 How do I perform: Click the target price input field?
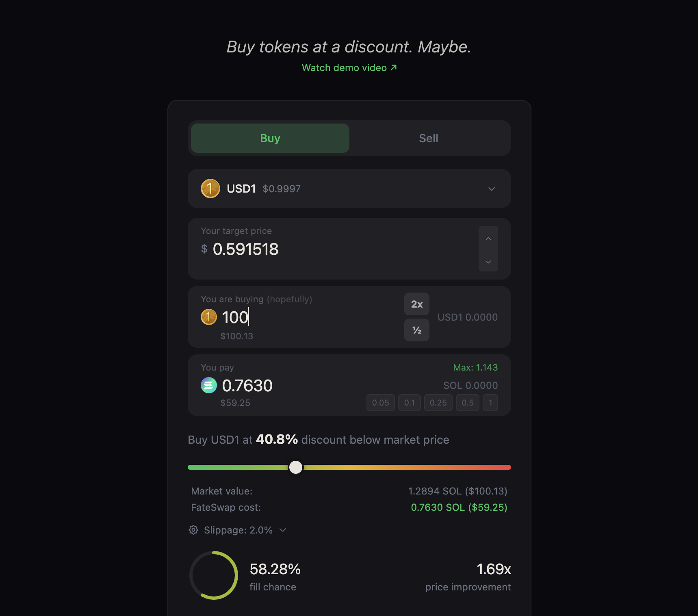click(x=284, y=249)
